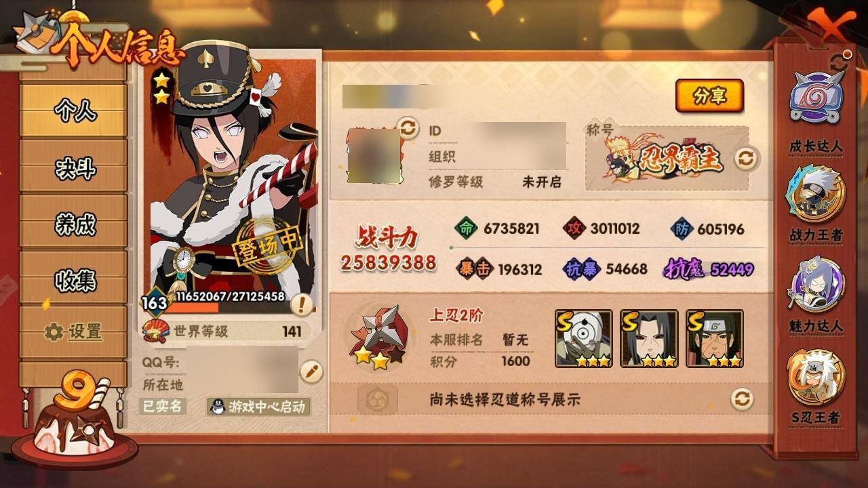This screenshot has height=488, width=868.
Task: Switch to the 个人 tab
Action: pyautogui.click(x=74, y=110)
